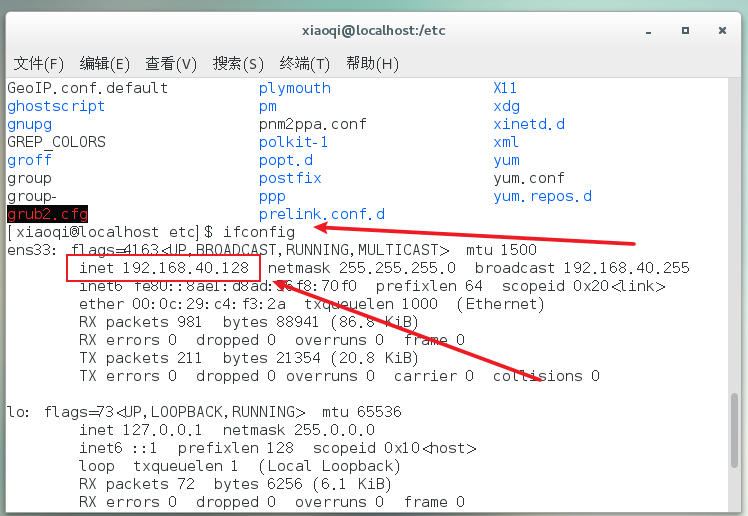
Task: Click the groff directory entry
Action: coord(29,160)
